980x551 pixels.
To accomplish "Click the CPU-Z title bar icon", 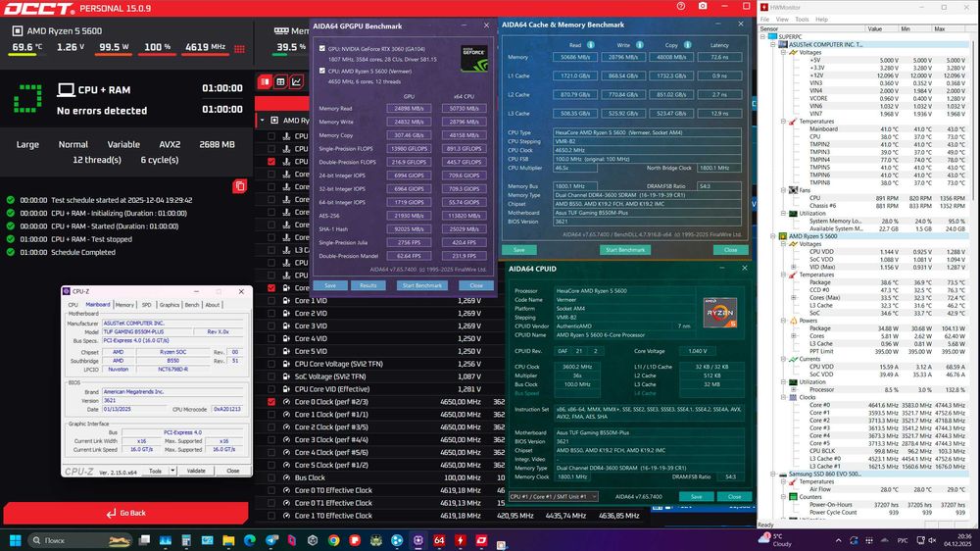I will (x=67, y=291).
